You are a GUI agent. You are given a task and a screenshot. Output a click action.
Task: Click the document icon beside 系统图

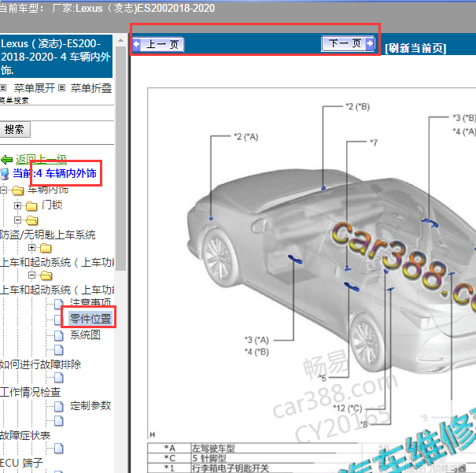pyautogui.click(x=59, y=335)
